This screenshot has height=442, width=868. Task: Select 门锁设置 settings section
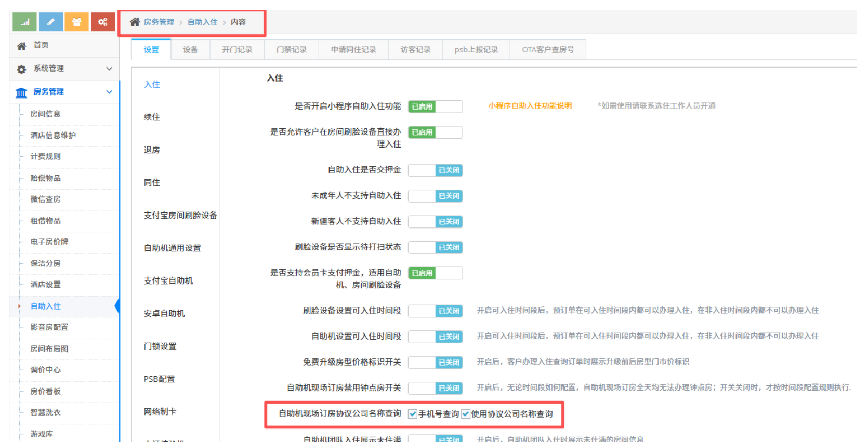click(160, 346)
